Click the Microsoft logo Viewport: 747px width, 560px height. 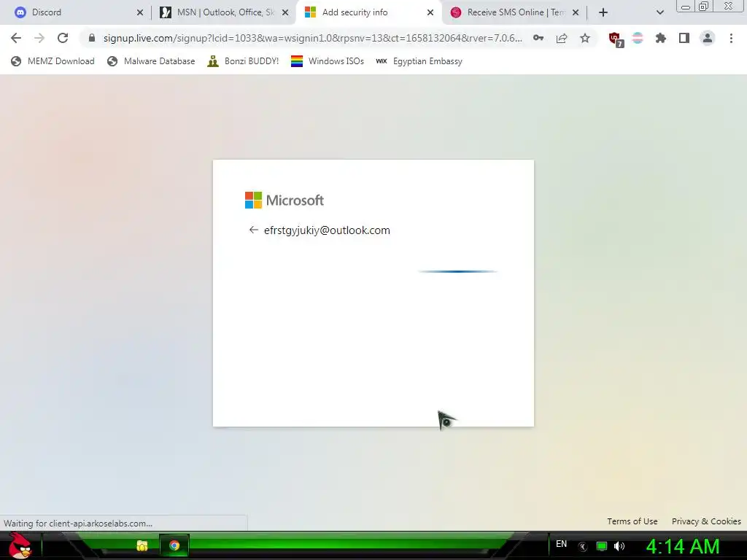(x=285, y=200)
